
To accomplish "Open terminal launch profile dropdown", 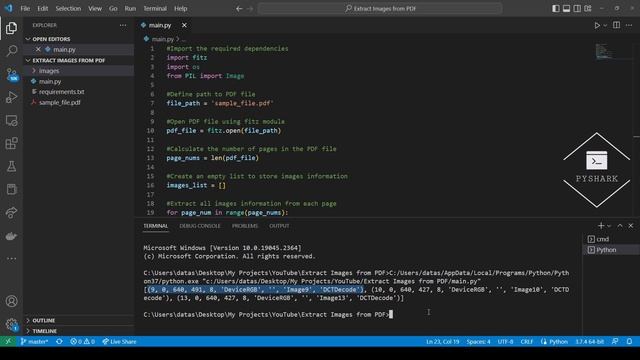I will click(x=609, y=226).
